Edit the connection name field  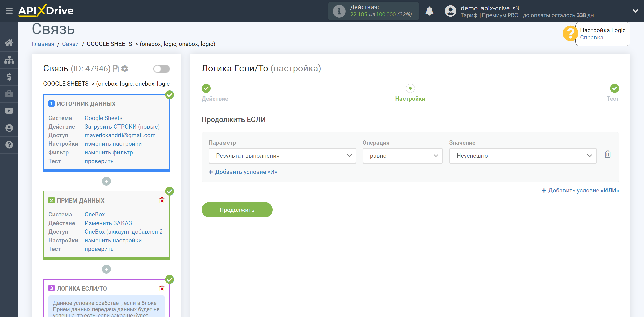pyautogui.click(x=106, y=84)
